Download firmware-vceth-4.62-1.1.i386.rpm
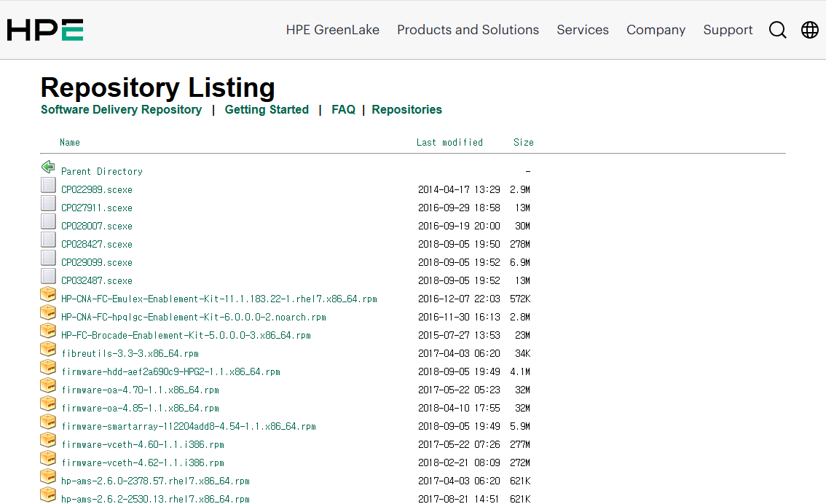 pos(143,463)
